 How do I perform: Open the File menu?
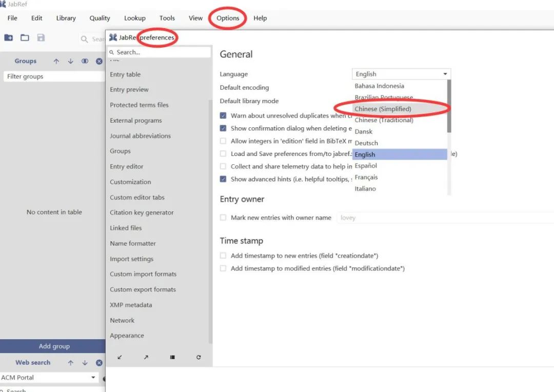click(x=12, y=18)
